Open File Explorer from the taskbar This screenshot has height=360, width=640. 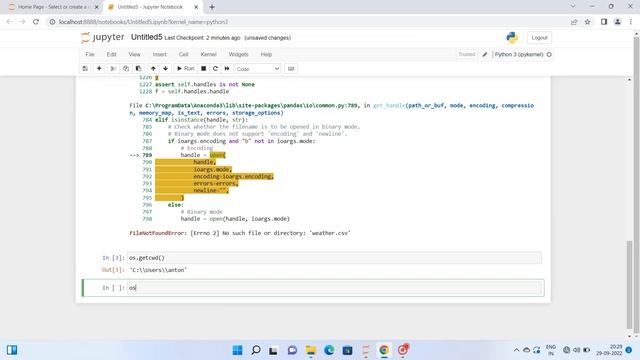(x=311, y=350)
